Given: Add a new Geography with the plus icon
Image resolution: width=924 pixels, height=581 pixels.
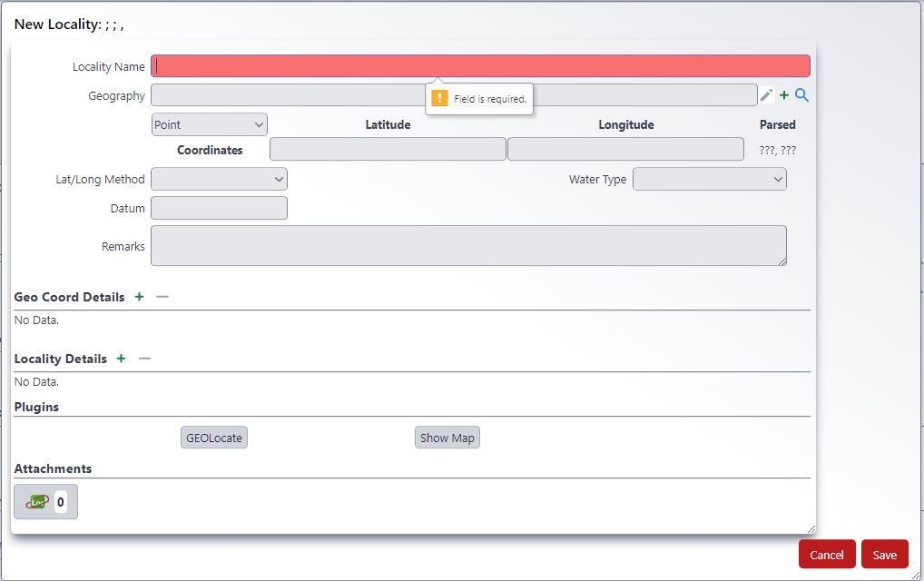Looking at the screenshot, I should click(x=784, y=94).
